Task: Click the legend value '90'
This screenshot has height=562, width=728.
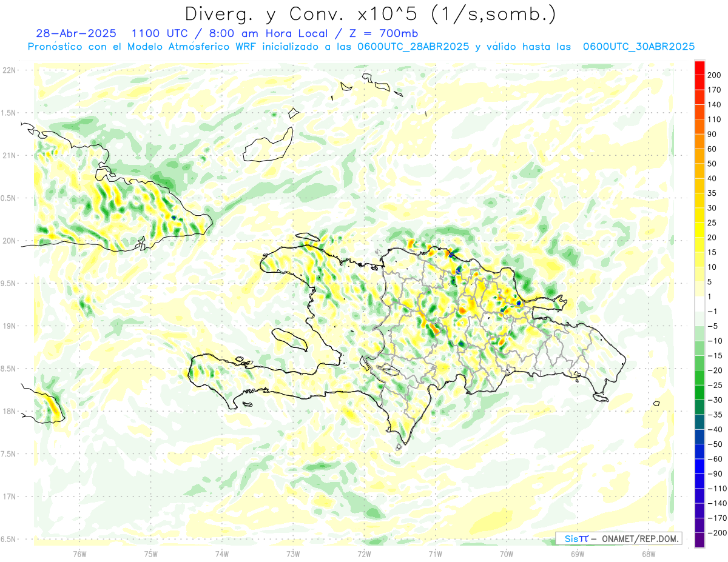Action: pyautogui.click(x=712, y=134)
